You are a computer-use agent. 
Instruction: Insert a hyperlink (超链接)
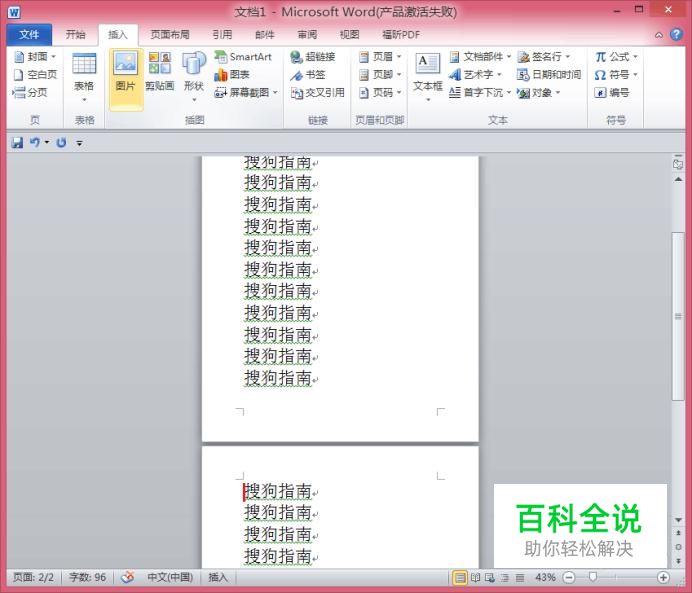[313, 56]
